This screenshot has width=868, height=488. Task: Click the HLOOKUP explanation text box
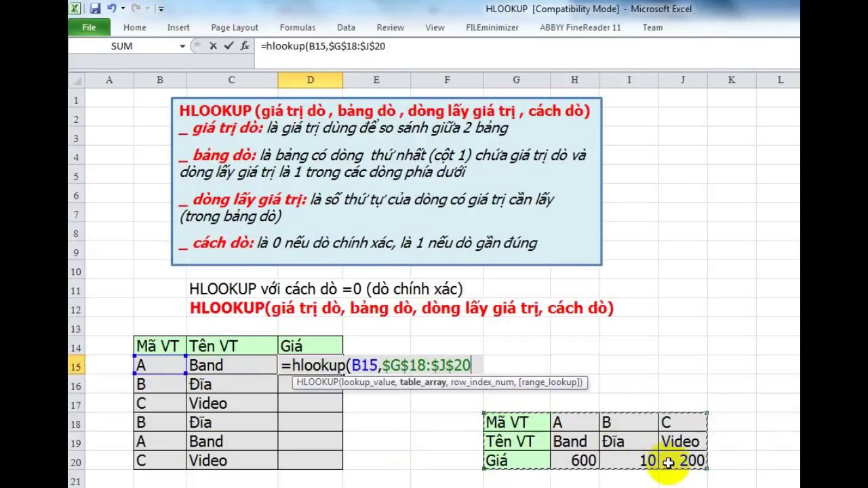(x=387, y=181)
